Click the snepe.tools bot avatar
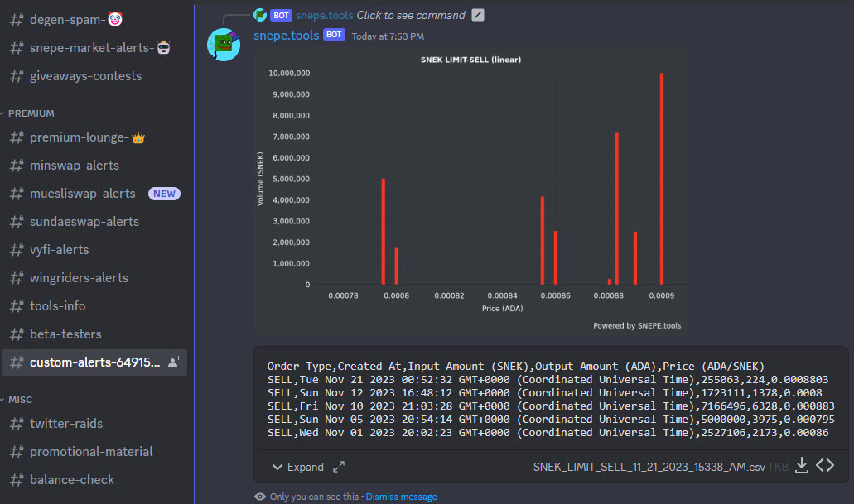Image resolution: width=854 pixels, height=504 pixels. click(x=224, y=45)
